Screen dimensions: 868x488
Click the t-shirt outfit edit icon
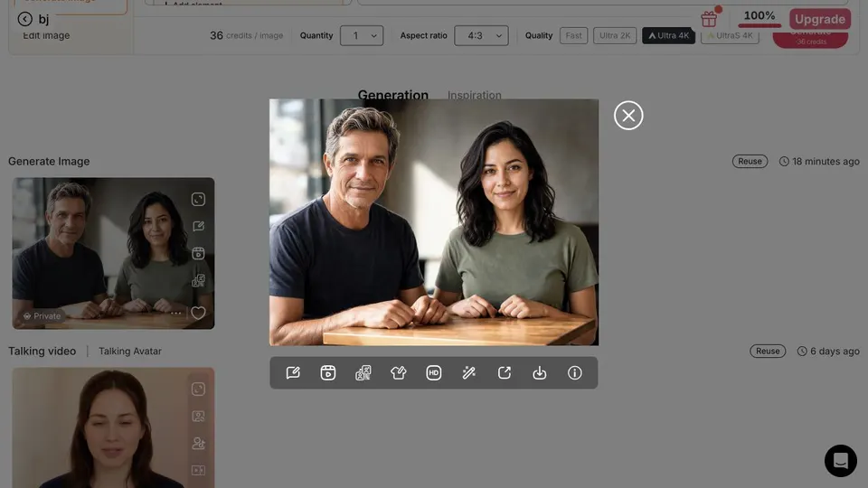(399, 373)
